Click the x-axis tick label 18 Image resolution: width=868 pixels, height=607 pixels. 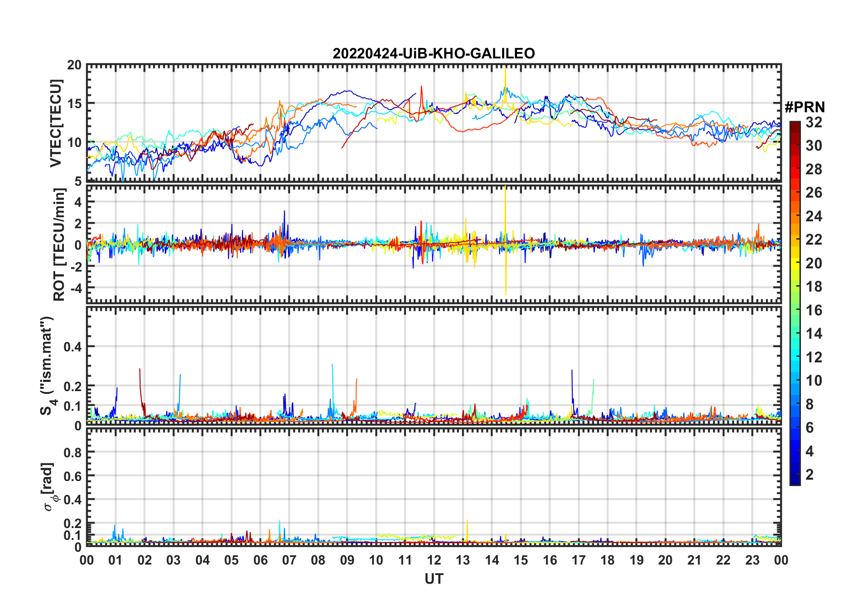tap(607, 560)
